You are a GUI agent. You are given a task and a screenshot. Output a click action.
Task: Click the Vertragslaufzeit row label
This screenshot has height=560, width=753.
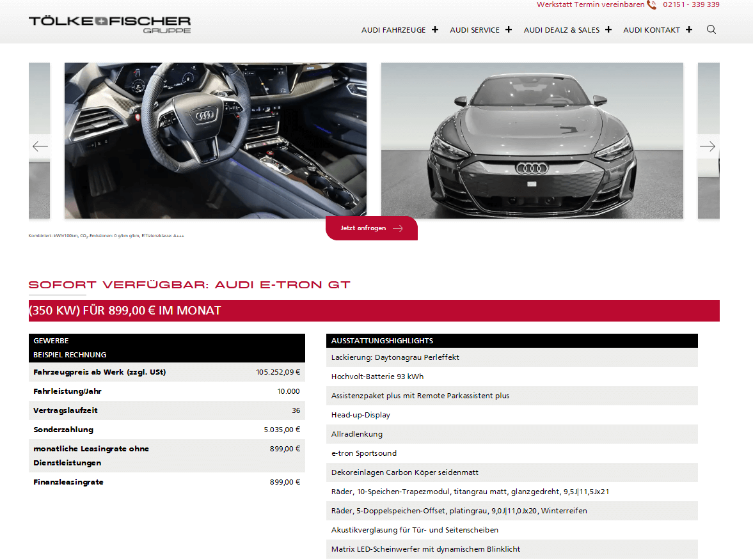click(x=65, y=410)
